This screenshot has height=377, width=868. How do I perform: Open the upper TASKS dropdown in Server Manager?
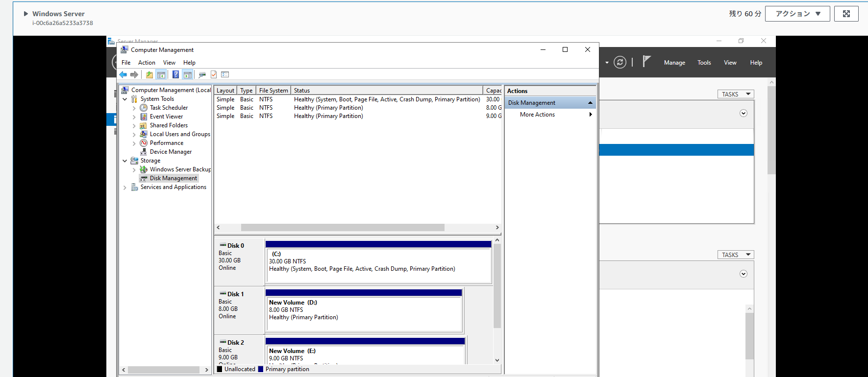click(x=736, y=94)
